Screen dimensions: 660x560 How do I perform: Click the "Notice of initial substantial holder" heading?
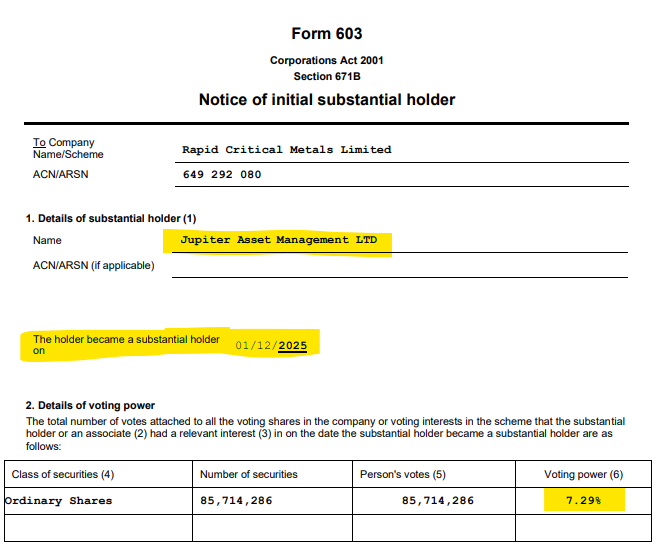(326, 100)
